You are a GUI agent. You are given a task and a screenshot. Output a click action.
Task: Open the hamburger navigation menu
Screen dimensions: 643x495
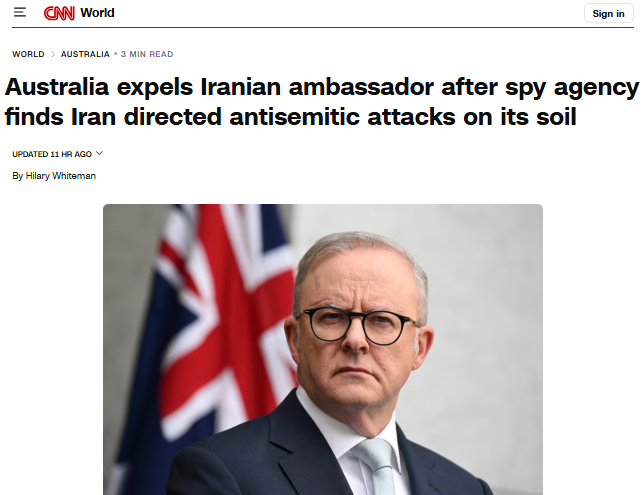[20, 12]
